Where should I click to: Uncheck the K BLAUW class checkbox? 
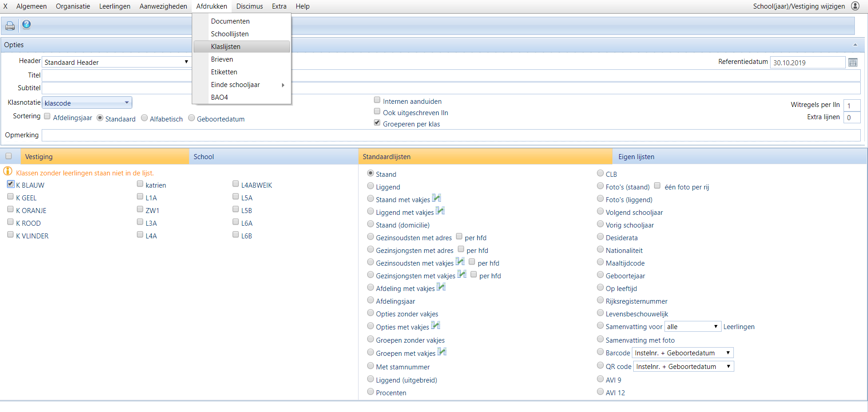10,184
